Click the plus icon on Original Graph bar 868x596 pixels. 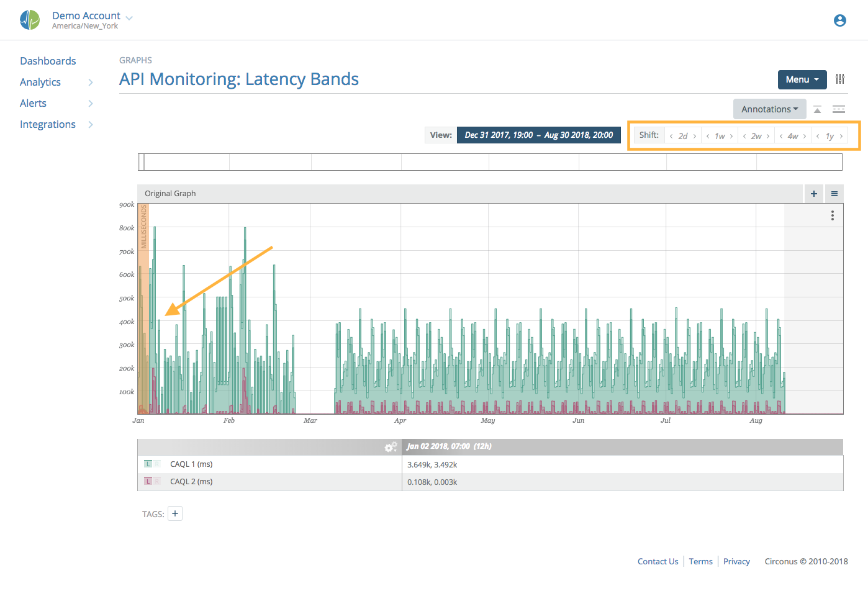tap(813, 194)
